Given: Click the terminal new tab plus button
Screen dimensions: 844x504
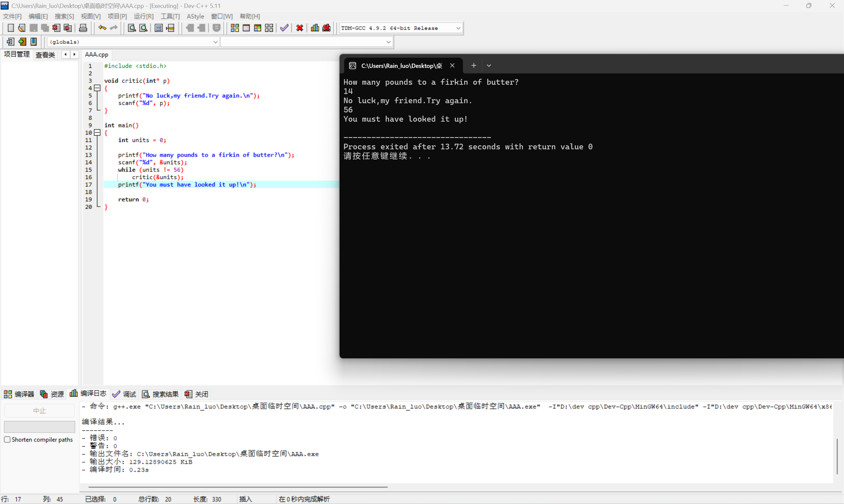Looking at the screenshot, I should (x=473, y=66).
